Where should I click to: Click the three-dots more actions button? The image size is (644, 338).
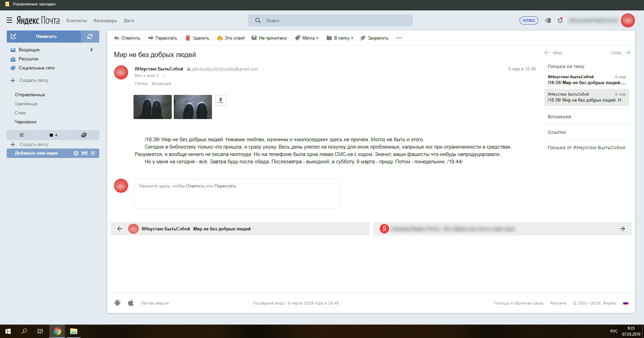click(399, 38)
